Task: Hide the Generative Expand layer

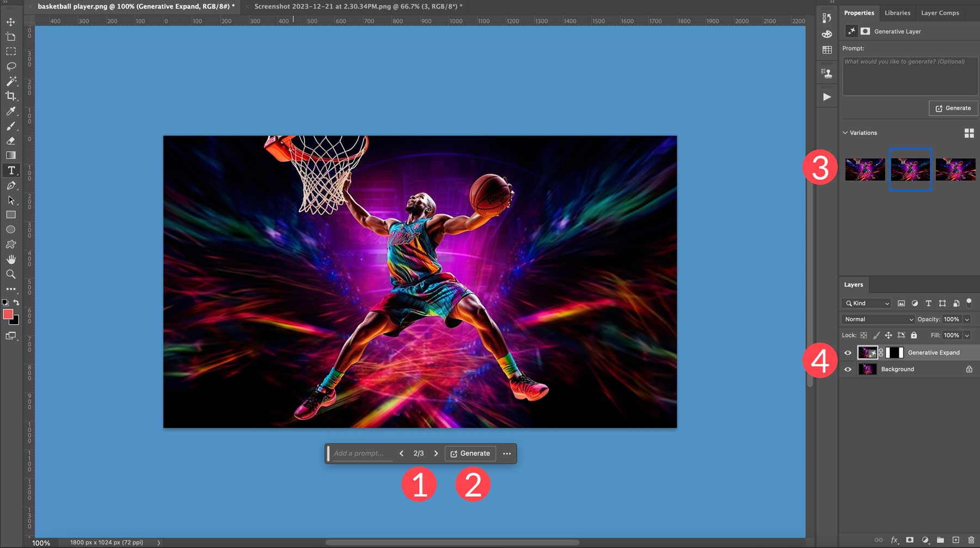Action: (848, 353)
